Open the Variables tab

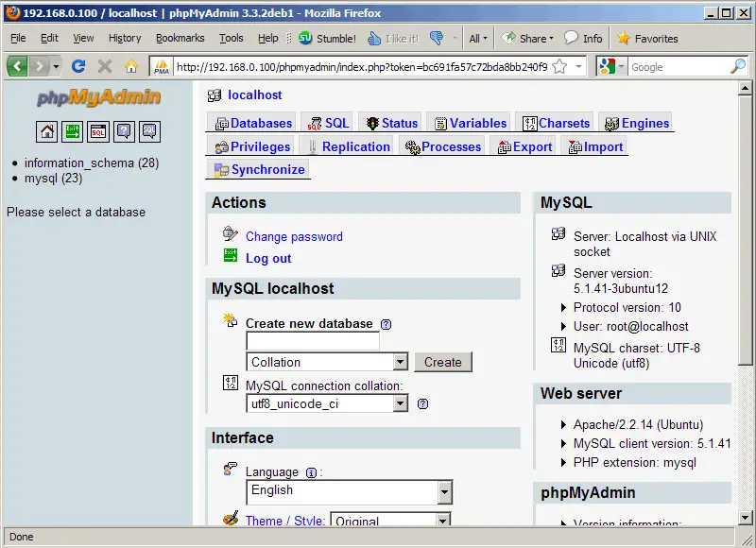pos(470,124)
